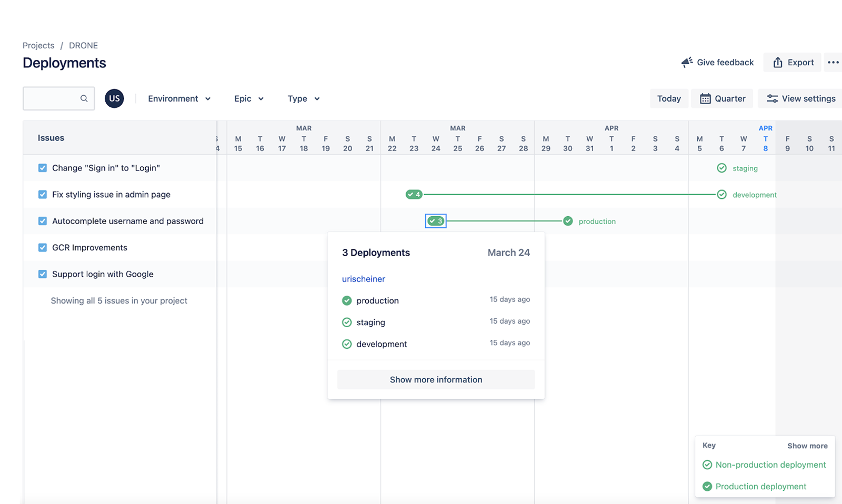Open the more actions ellipsis menu
The image size is (842, 504).
pos(833,62)
